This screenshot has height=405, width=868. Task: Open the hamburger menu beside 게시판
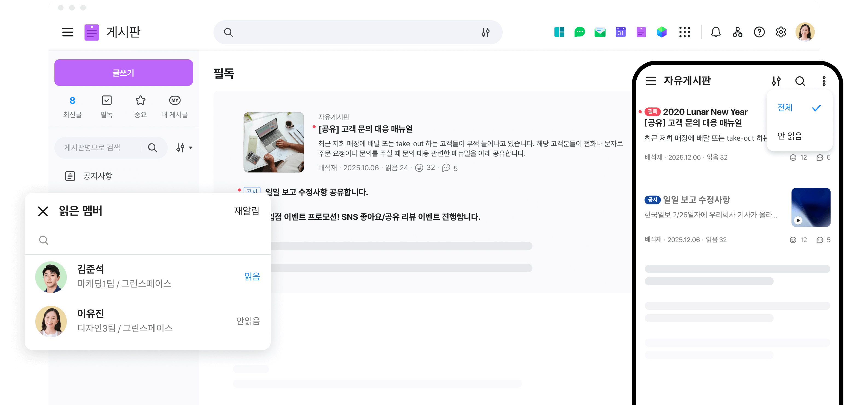pos(67,32)
